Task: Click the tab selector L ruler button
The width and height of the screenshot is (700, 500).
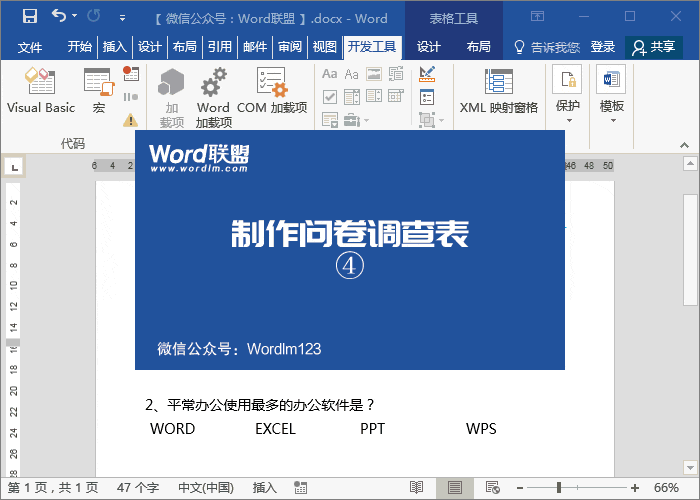Action: point(14,167)
